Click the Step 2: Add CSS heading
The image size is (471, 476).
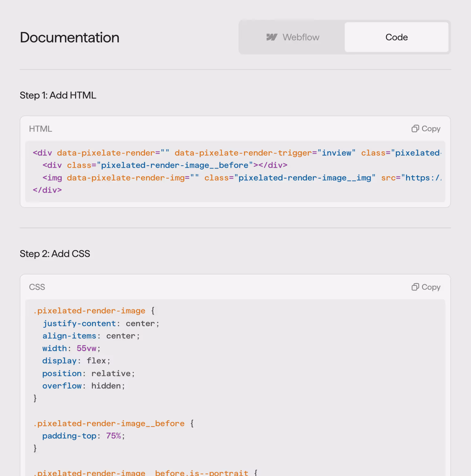[55, 254]
